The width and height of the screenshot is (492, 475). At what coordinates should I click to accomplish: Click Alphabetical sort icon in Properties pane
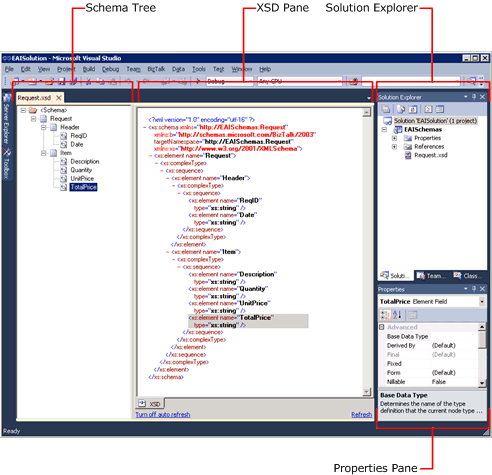coord(397,315)
